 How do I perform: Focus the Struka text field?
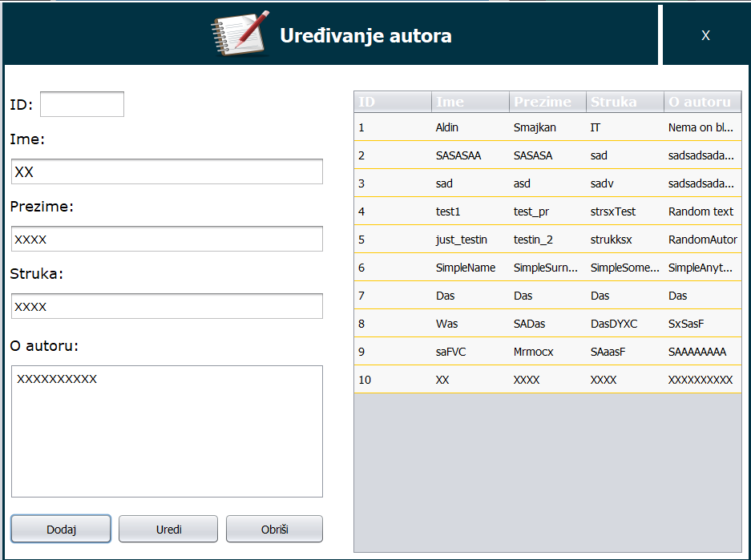[x=167, y=306]
